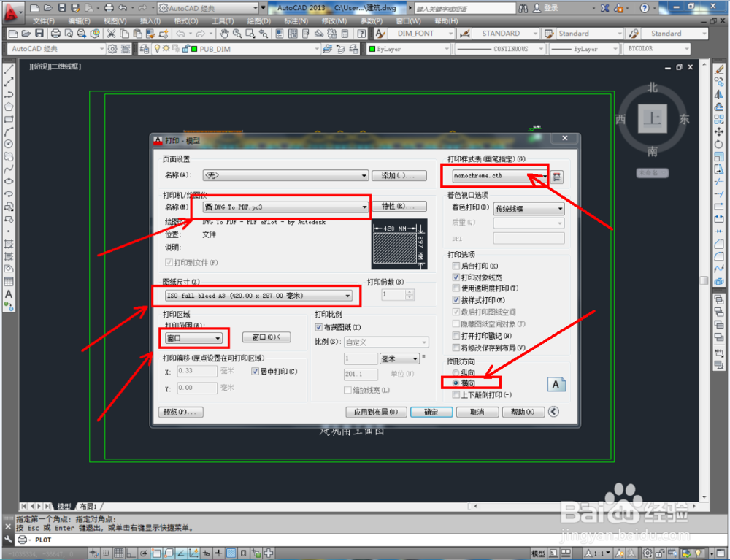Toggle grid display in status bar

119,553
